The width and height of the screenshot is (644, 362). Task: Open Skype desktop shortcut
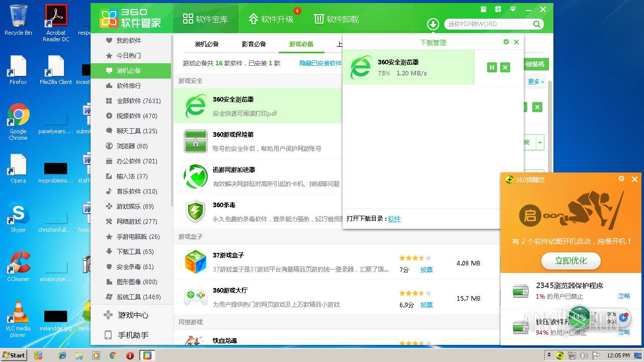(18, 217)
